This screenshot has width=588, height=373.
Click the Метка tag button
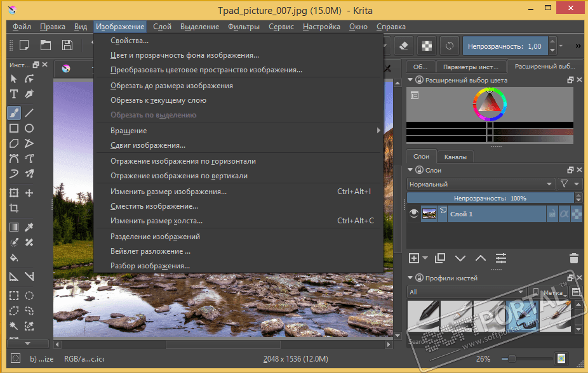(549, 292)
